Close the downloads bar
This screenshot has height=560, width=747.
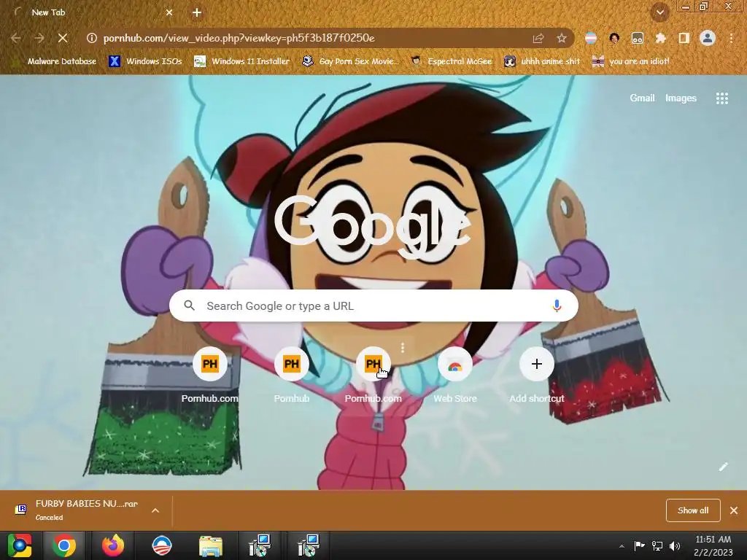click(x=734, y=510)
